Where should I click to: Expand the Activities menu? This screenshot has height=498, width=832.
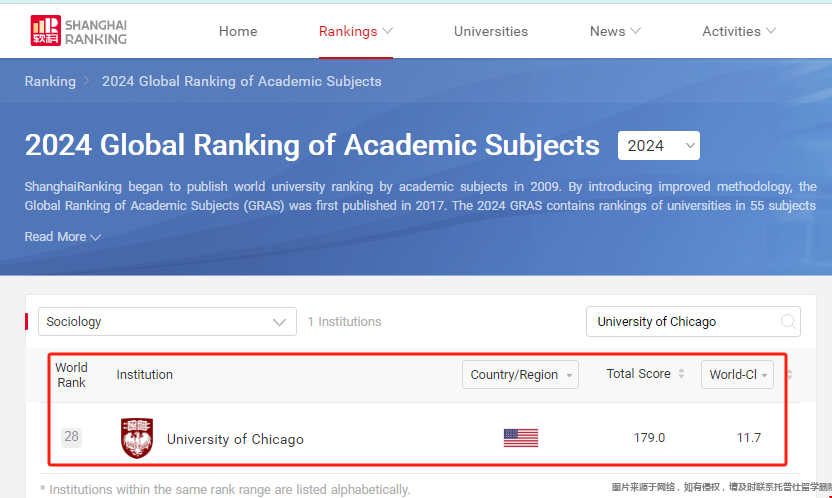tap(739, 31)
